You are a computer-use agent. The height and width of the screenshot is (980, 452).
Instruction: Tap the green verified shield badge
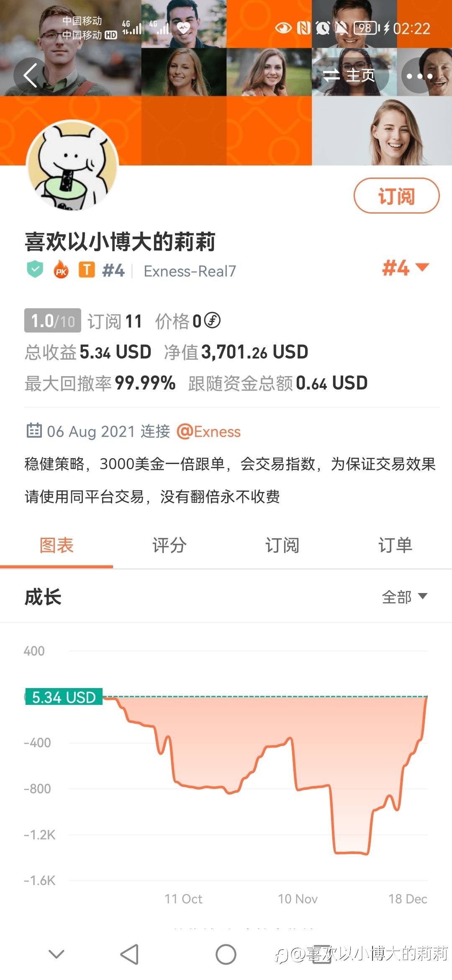point(35,269)
